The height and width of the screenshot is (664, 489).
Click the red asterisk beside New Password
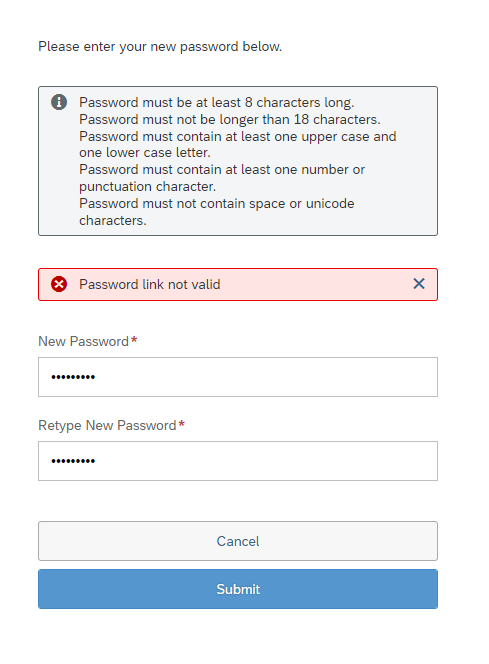click(x=134, y=340)
